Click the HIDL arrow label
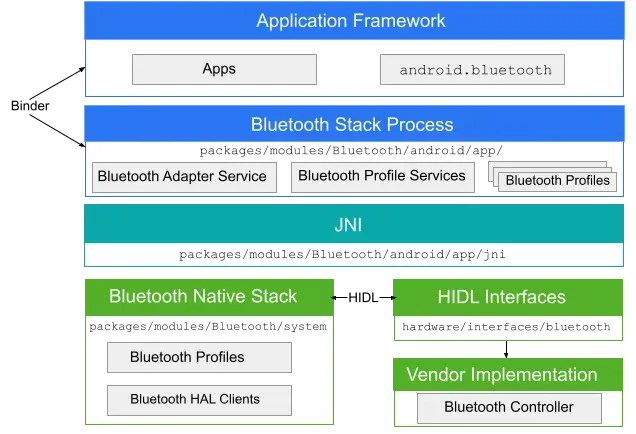The width and height of the screenshot is (636, 434). (363, 298)
